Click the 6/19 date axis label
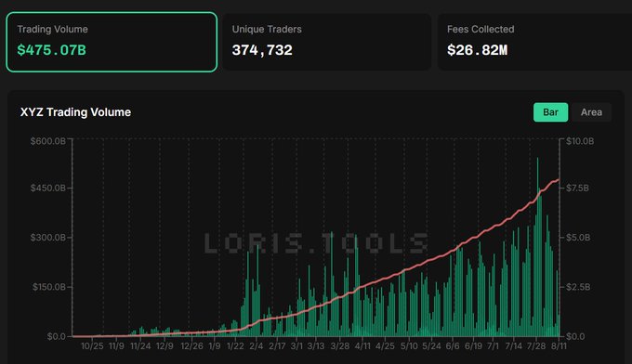Viewport: 632px width, 364px height. (473, 346)
